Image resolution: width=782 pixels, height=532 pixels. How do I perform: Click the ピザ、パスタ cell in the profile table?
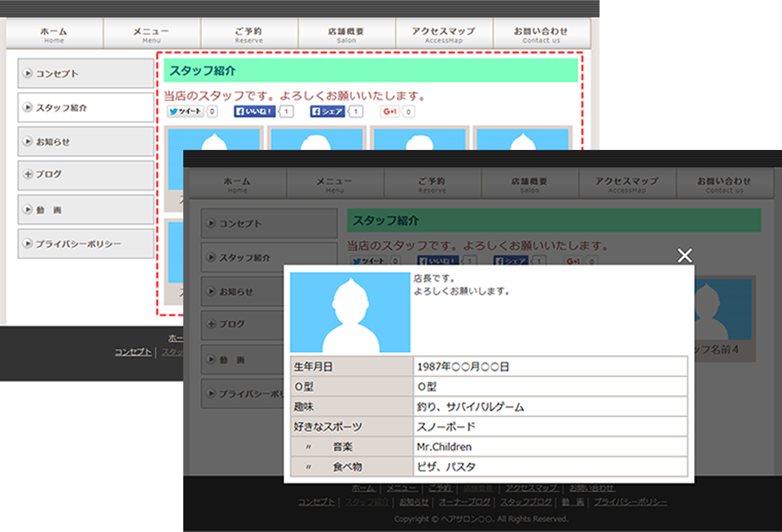pyautogui.click(x=550, y=467)
